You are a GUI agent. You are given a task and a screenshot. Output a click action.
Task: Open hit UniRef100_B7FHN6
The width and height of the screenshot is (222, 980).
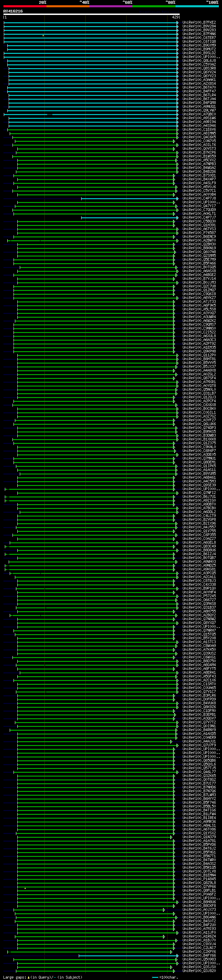tap(199, 34)
